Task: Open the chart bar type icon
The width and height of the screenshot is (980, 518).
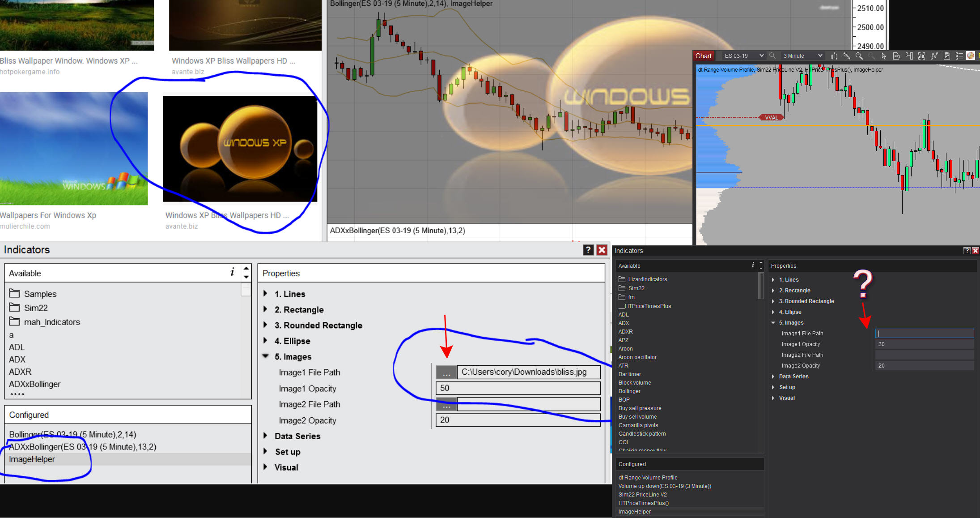Action: point(834,56)
